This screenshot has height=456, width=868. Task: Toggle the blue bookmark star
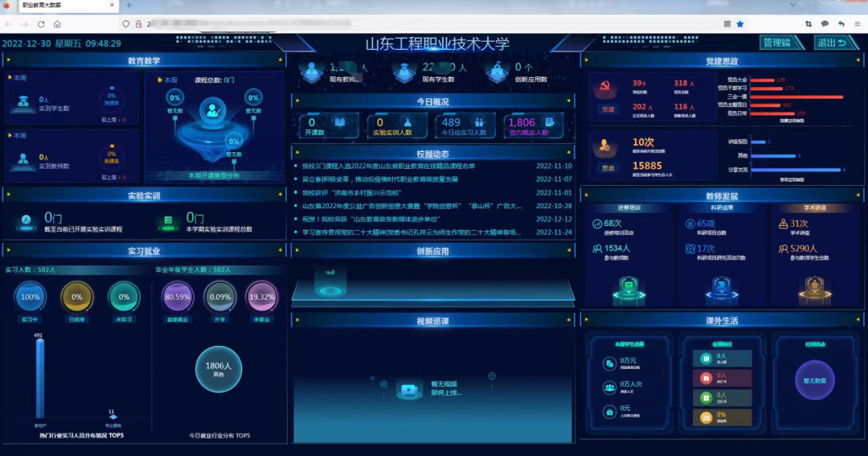[x=740, y=24]
